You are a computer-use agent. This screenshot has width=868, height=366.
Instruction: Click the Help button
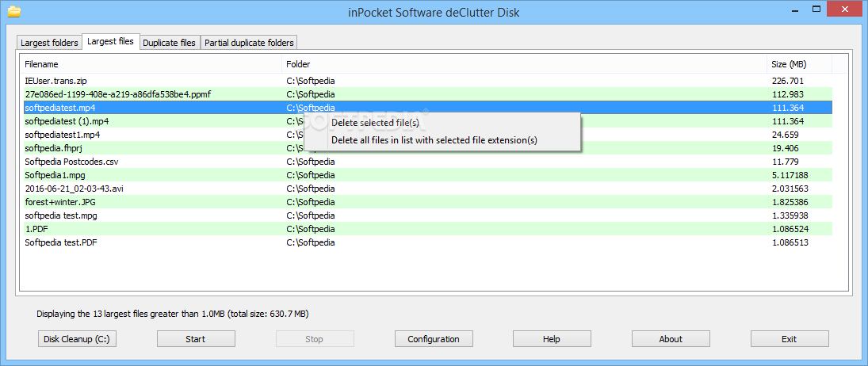[x=552, y=339]
